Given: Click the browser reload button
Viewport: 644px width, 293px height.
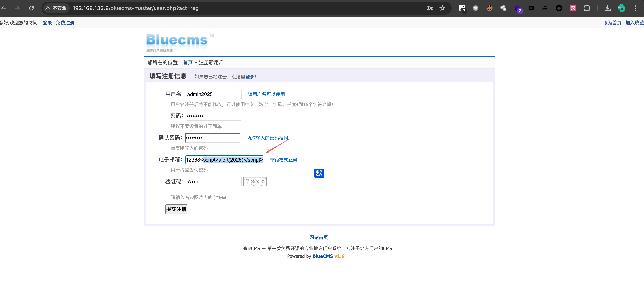Looking at the screenshot, I should coord(31,8).
